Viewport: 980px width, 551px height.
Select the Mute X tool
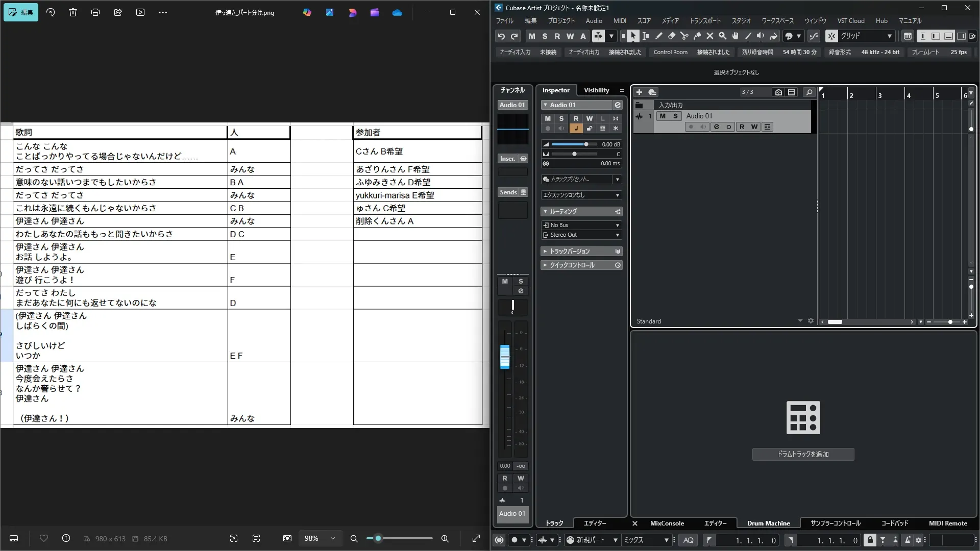(x=709, y=36)
